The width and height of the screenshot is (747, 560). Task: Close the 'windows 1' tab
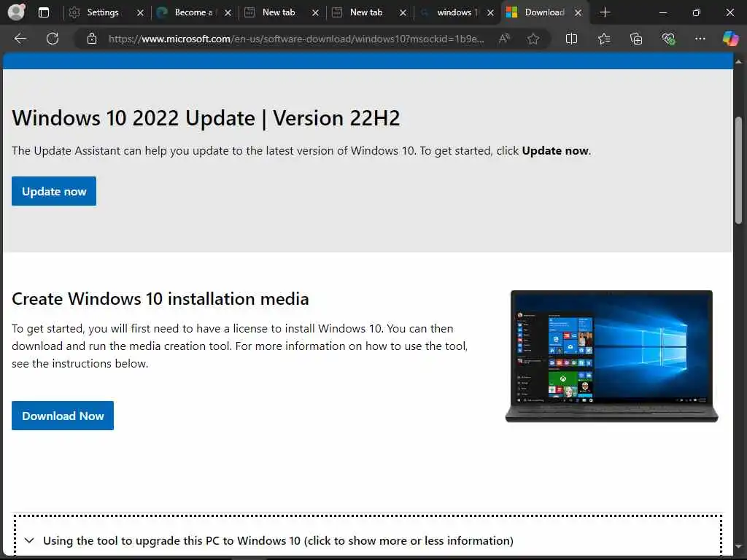point(491,13)
